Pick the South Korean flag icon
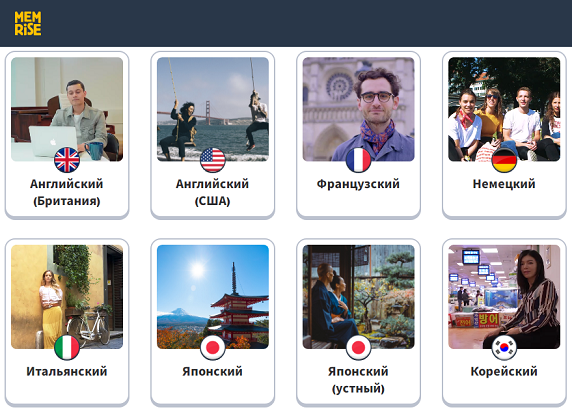The image size is (572, 414). point(504,347)
